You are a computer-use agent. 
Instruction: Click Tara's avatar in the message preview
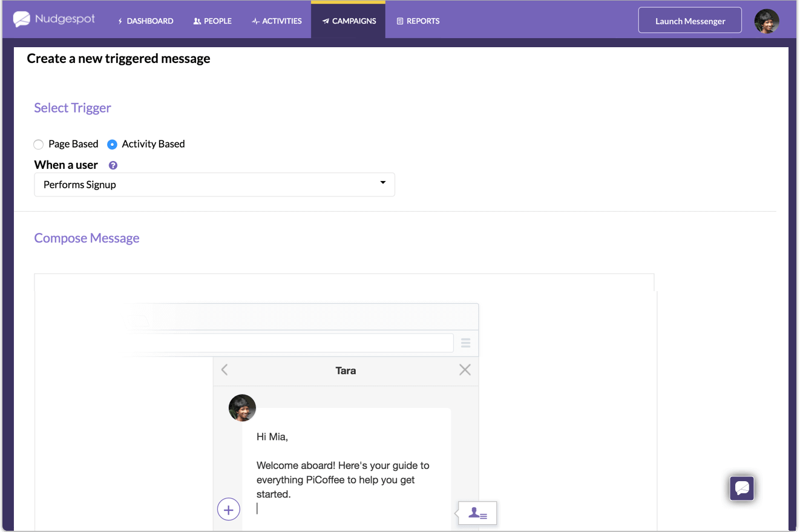tap(242, 408)
